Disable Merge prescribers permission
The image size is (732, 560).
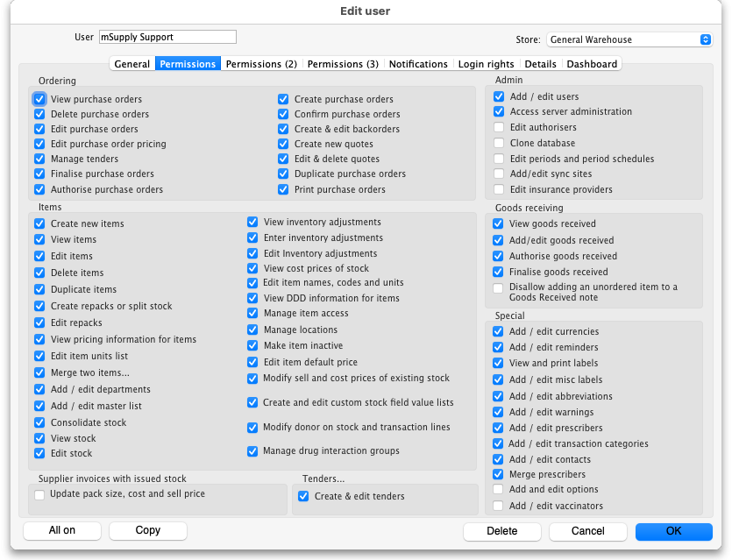click(499, 474)
